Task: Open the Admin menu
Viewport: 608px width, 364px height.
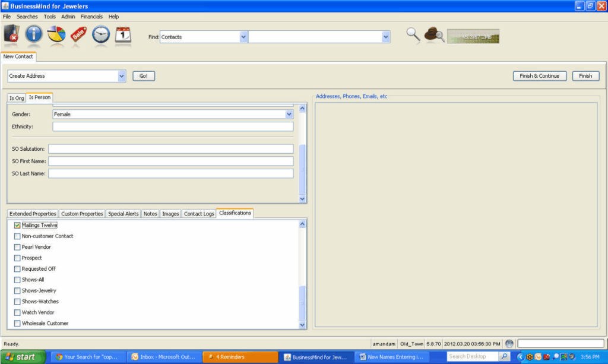Action: pos(68,17)
